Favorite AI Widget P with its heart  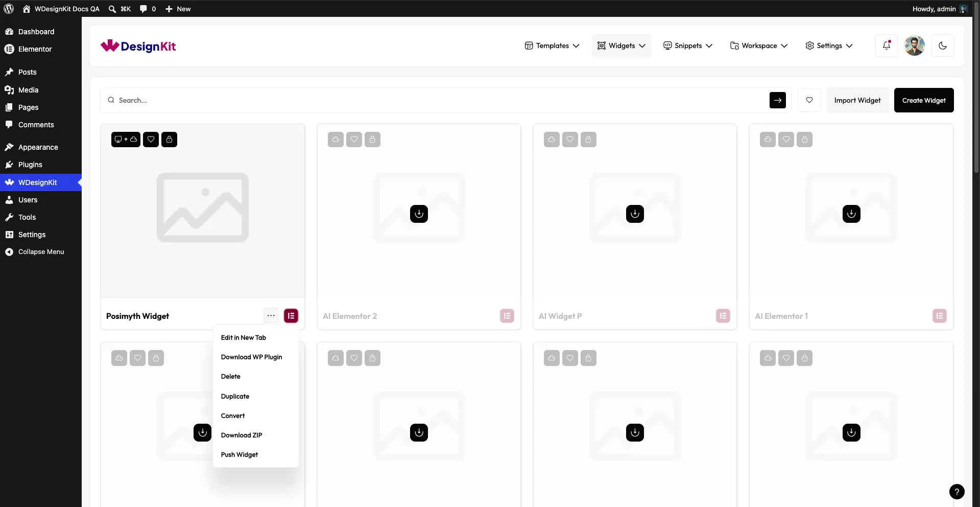pos(570,140)
